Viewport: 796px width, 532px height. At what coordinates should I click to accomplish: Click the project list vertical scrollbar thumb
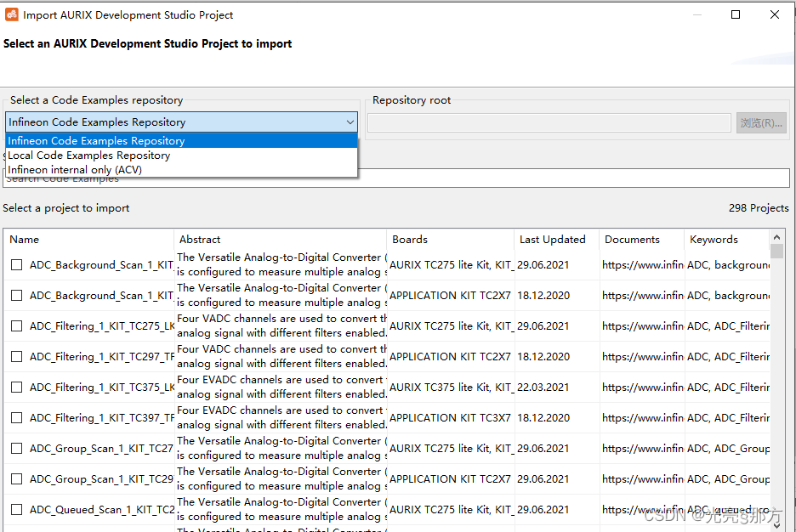click(x=776, y=252)
